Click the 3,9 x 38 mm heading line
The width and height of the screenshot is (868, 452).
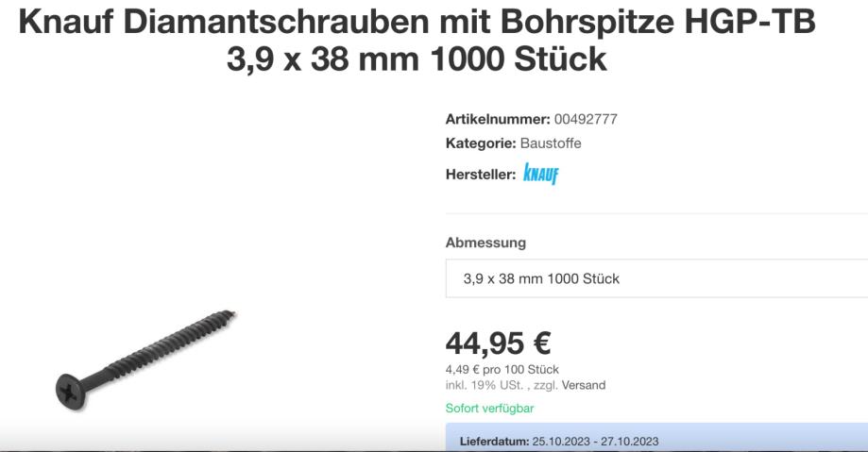(x=417, y=59)
